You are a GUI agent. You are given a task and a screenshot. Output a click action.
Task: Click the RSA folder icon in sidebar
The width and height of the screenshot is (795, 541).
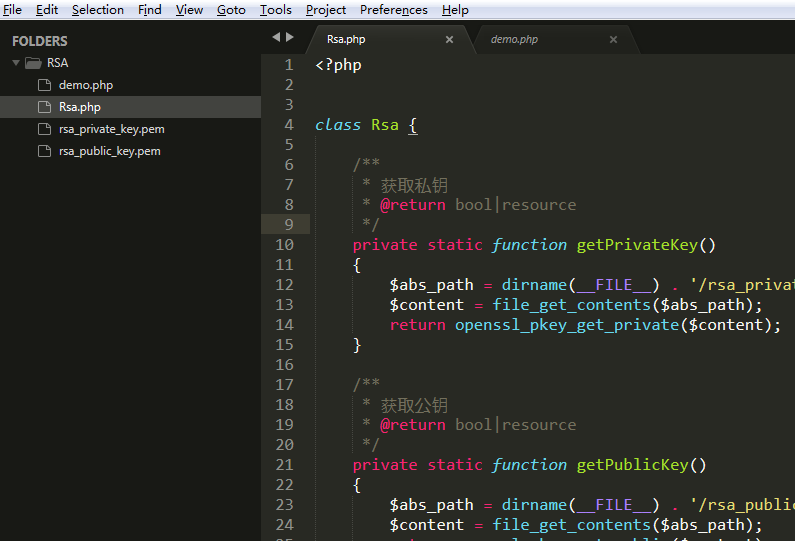coord(33,63)
